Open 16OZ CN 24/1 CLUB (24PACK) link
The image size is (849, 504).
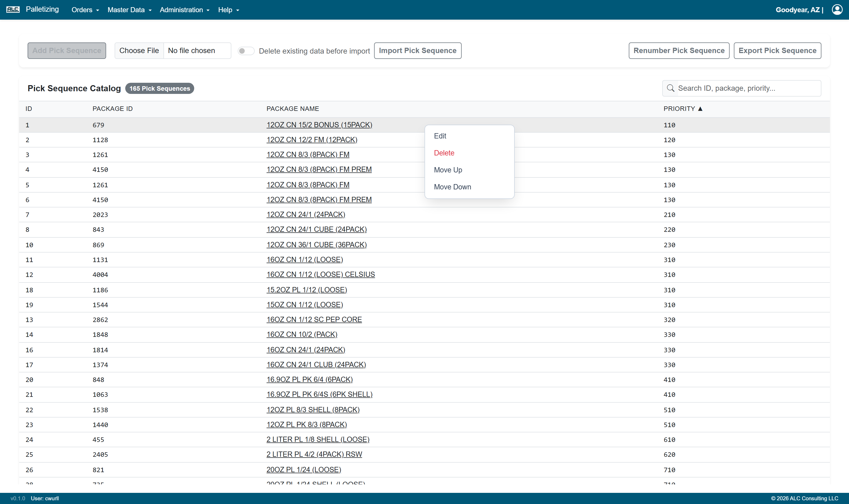point(316,364)
